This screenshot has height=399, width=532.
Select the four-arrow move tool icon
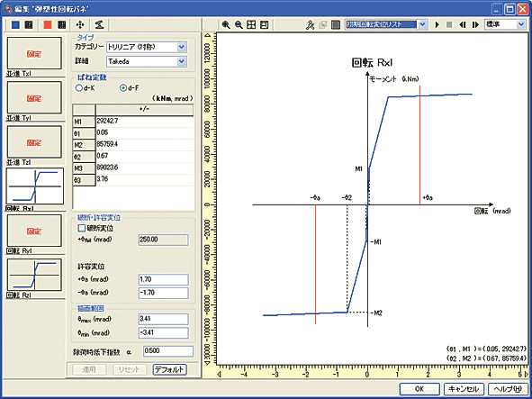coord(80,24)
